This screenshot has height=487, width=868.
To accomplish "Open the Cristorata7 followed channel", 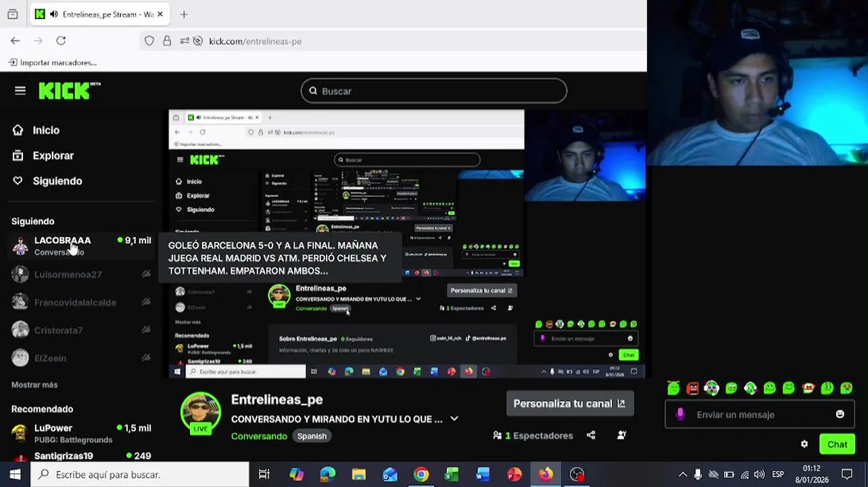I will (x=81, y=330).
